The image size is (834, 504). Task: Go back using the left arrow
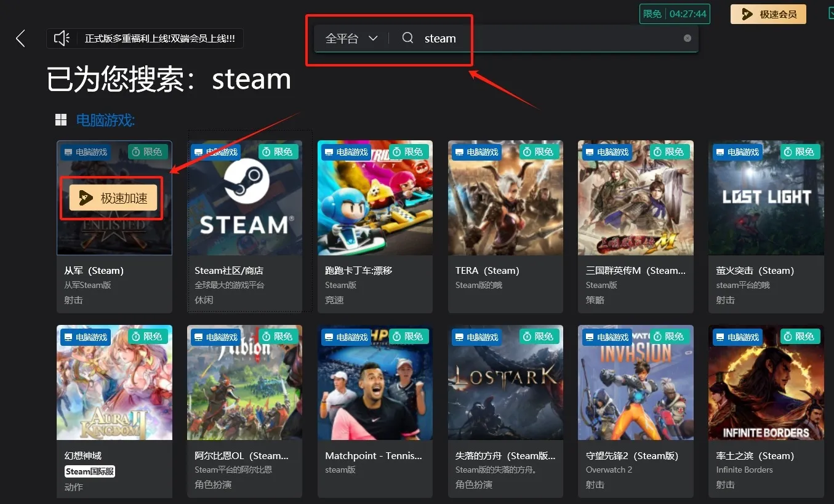[x=20, y=38]
